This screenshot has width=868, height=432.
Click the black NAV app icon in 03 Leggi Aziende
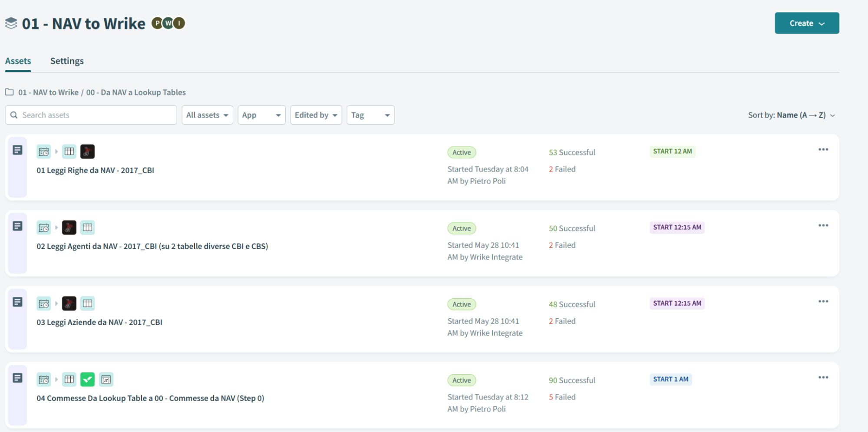[69, 303]
